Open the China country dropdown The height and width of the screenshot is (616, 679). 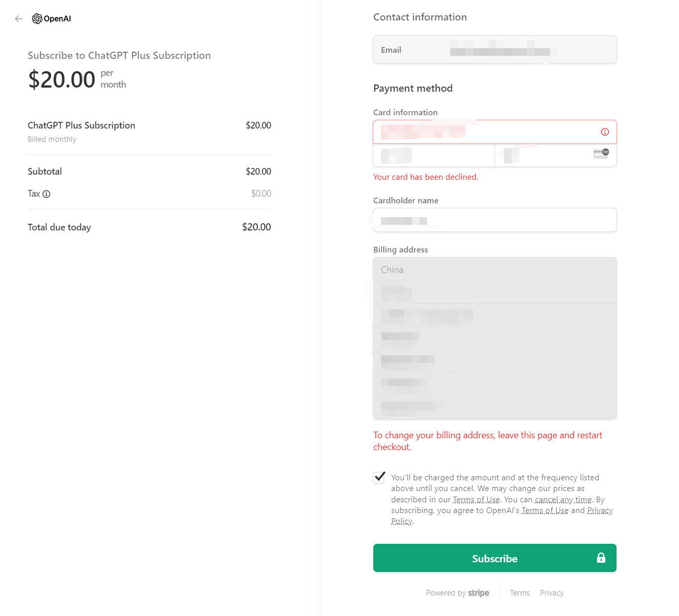pyautogui.click(x=495, y=269)
